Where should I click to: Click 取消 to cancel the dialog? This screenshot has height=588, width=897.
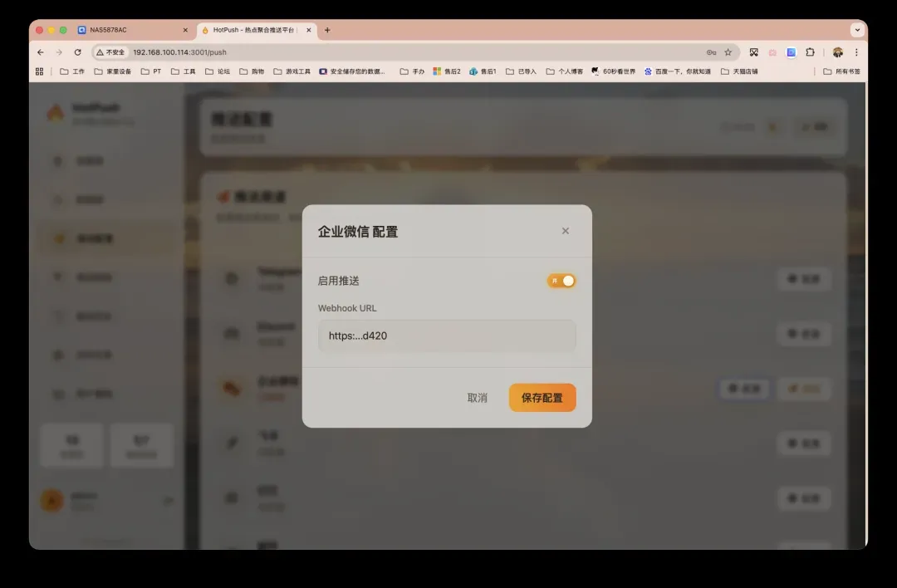tap(477, 398)
